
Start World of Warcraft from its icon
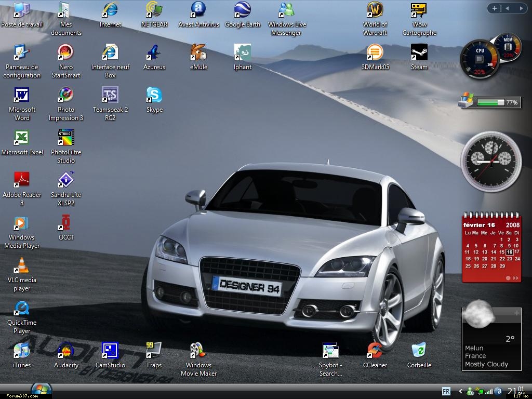(375, 10)
